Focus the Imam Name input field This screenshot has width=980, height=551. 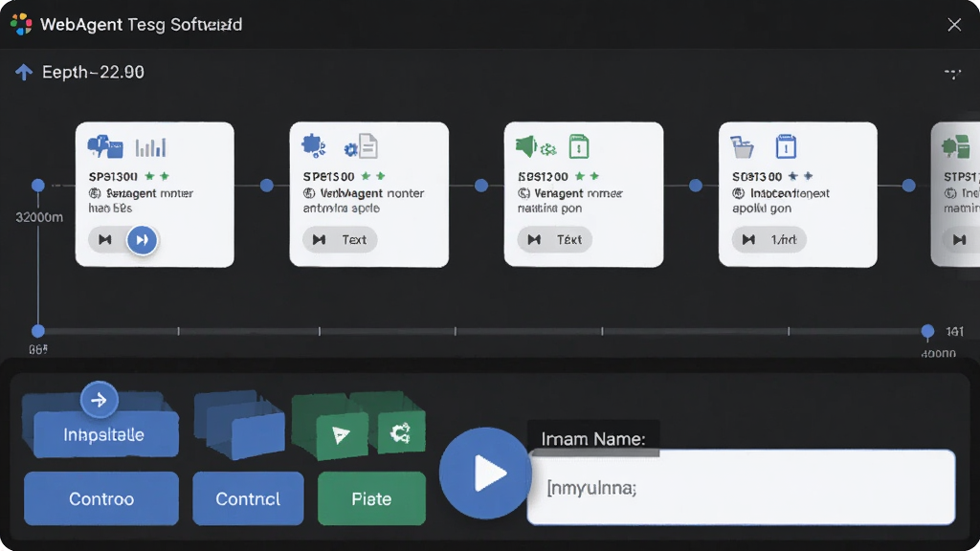(742, 487)
